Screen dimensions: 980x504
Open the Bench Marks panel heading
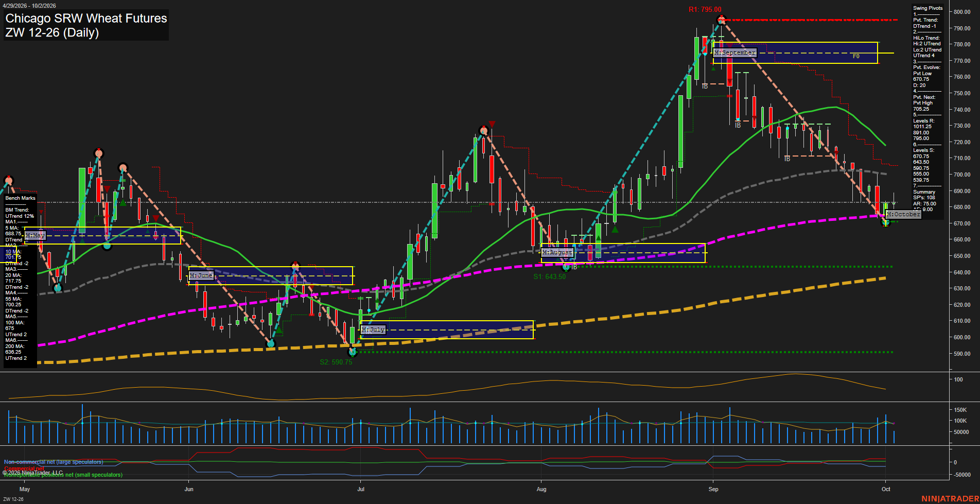click(21, 198)
